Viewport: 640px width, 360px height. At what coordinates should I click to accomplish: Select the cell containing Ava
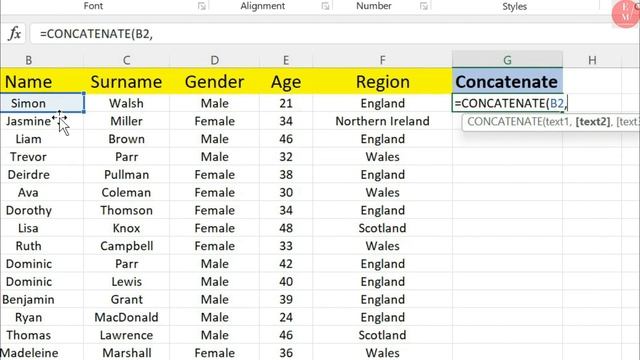coord(42,193)
